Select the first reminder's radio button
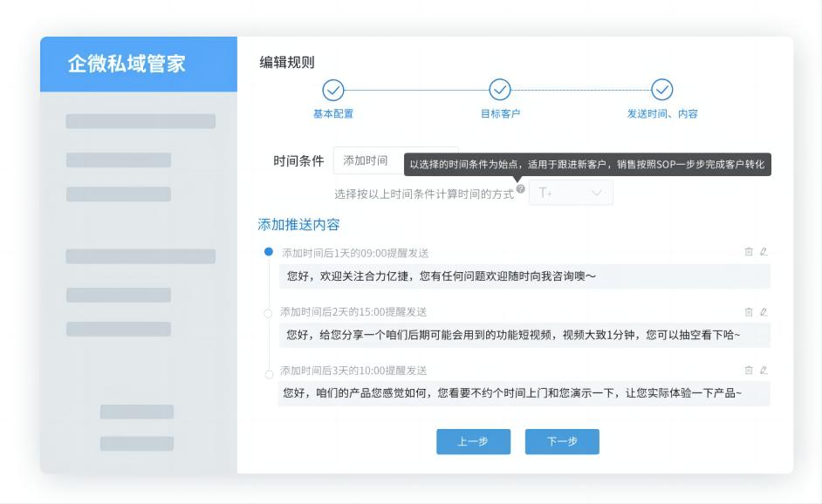 (x=271, y=250)
